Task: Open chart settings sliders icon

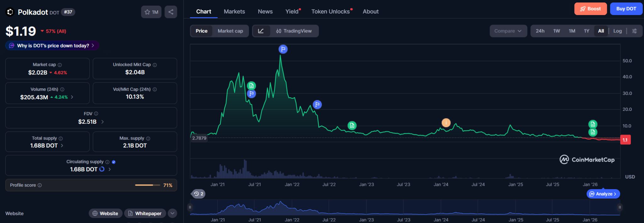Action: click(x=635, y=31)
